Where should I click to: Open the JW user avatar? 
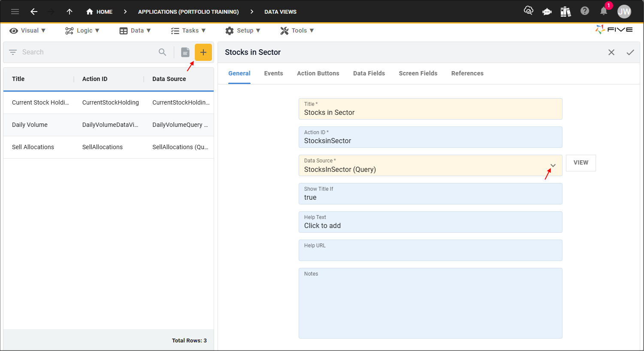pyautogui.click(x=624, y=12)
